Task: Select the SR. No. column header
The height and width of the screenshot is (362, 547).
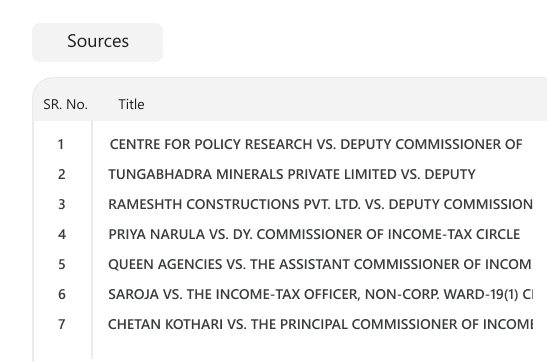Action: [x=65, y=104]
